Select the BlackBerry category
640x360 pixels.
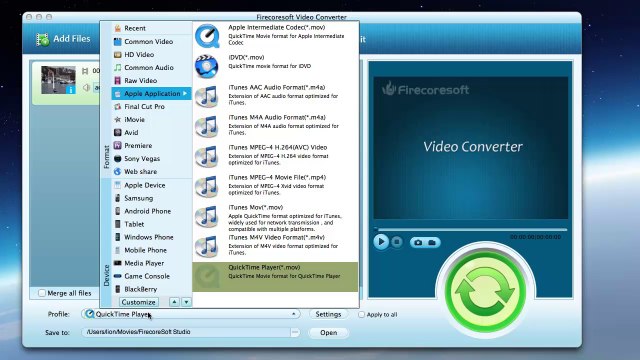pyautogui.click(x=151, y=289)
